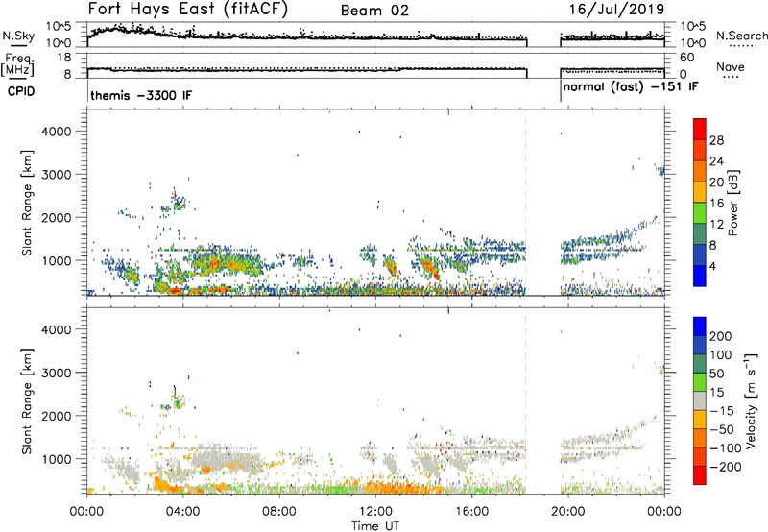
Task: Click the 'N.Sky' axis label
Action: tap(18, 36)
